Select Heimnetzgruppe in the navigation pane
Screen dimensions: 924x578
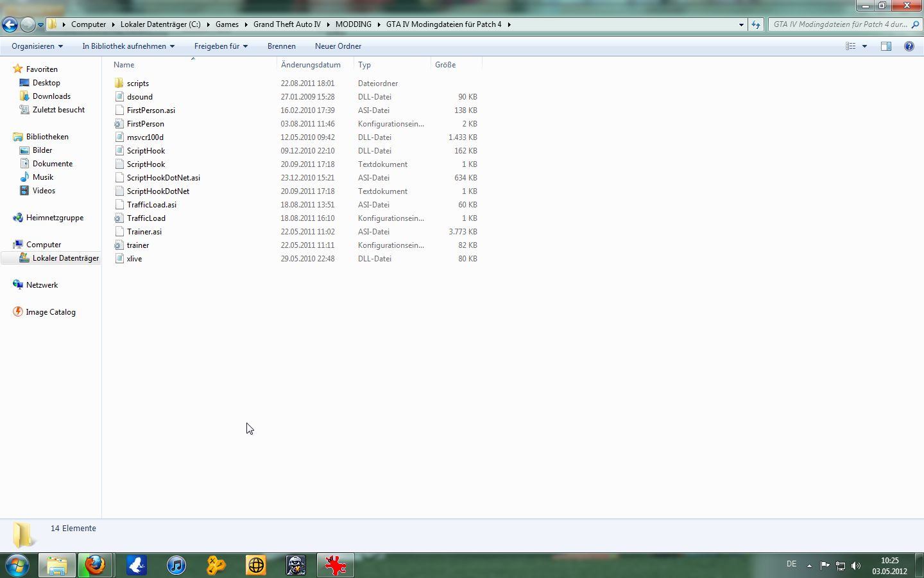(x=55, y=218)
